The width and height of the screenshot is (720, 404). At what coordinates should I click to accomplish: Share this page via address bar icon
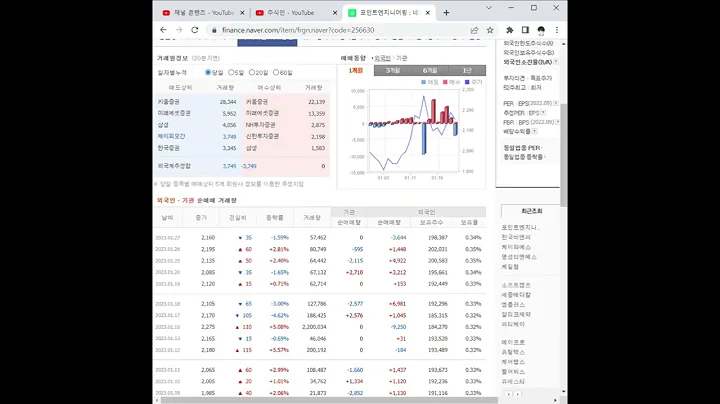point(474,30)
